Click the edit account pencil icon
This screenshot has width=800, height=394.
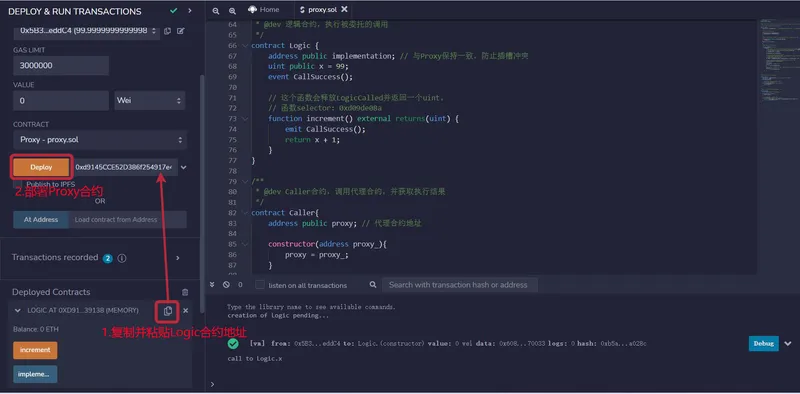pyautogui.click(x=180, y=31)
